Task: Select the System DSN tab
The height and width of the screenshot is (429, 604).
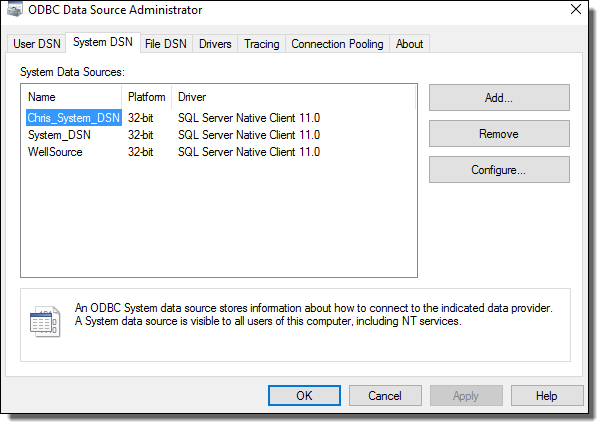Action: [x=103, y=42]
